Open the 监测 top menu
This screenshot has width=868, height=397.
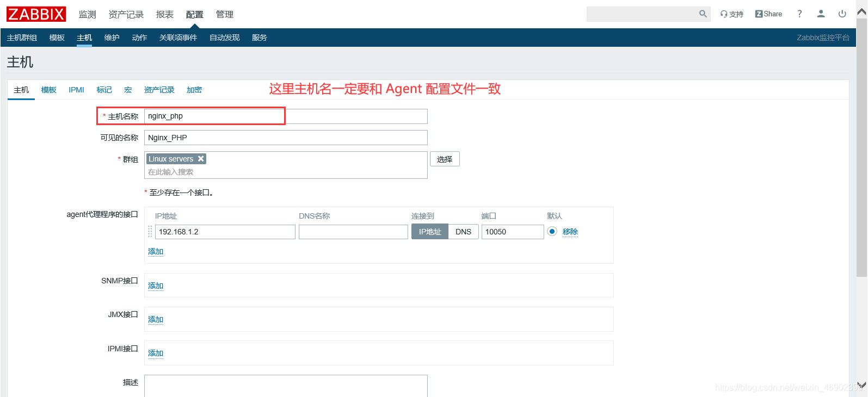click(87, 15)
